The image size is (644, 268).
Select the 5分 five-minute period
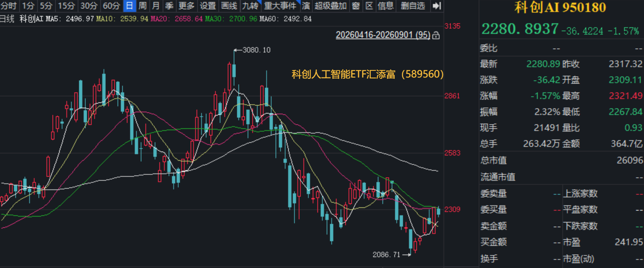(46, 6)
